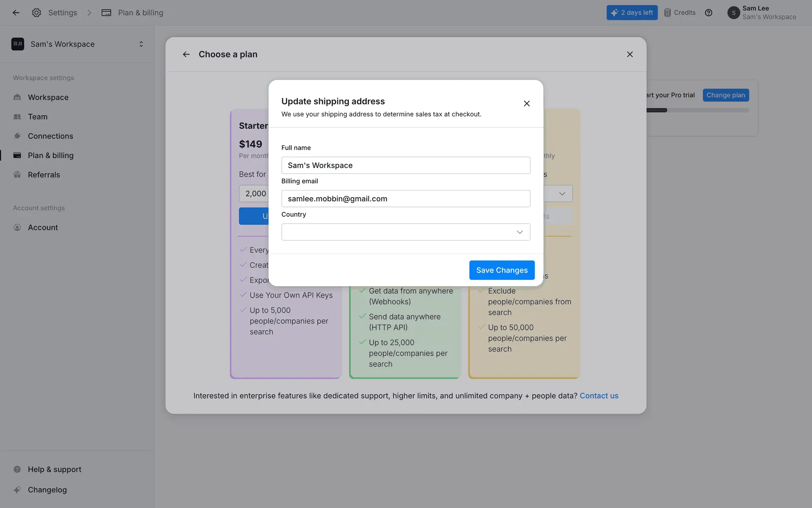
Task: Click the Credits coins icon
Action: point(667,13)
